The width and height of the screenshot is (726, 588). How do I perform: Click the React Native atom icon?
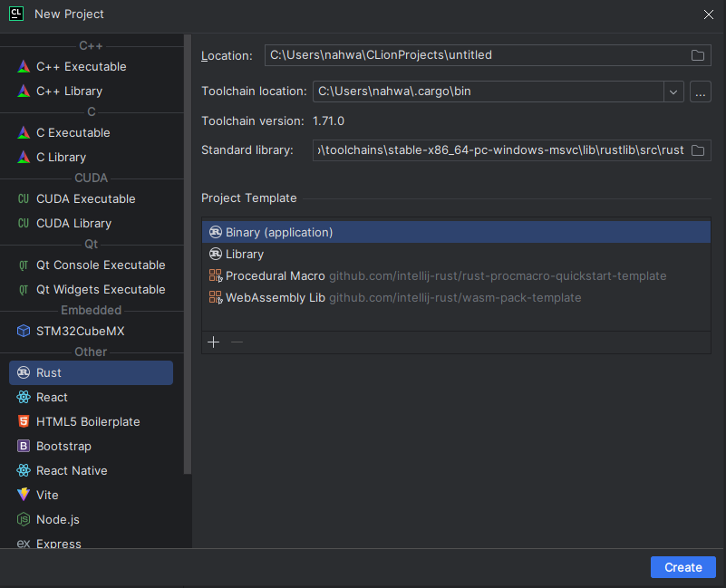24,471
